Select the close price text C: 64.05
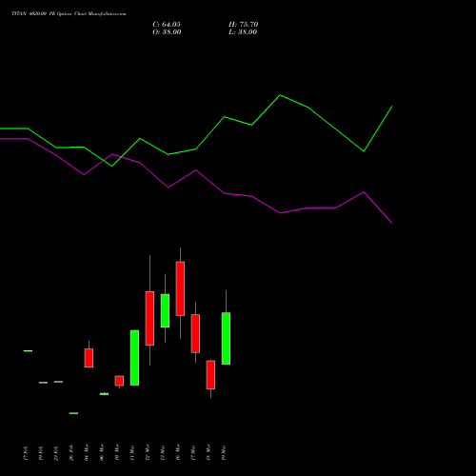 (x=167, y=25)
